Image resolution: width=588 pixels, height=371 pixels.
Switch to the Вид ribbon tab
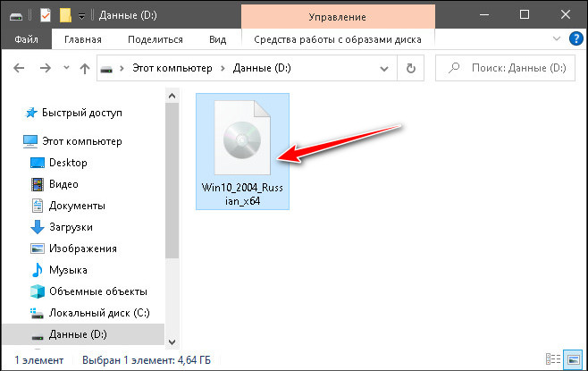217,39
